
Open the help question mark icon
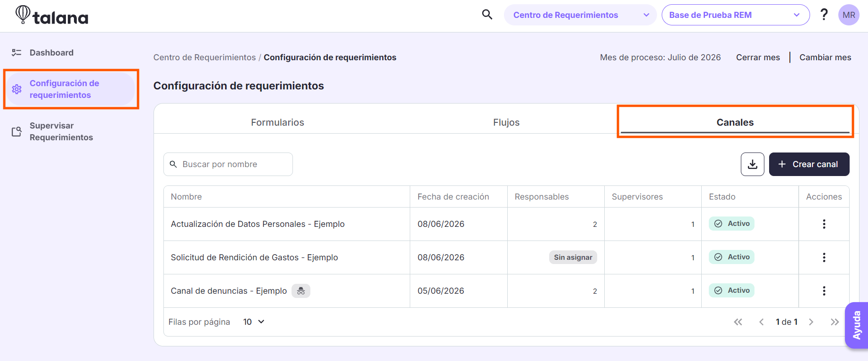[x=824, y=15]
